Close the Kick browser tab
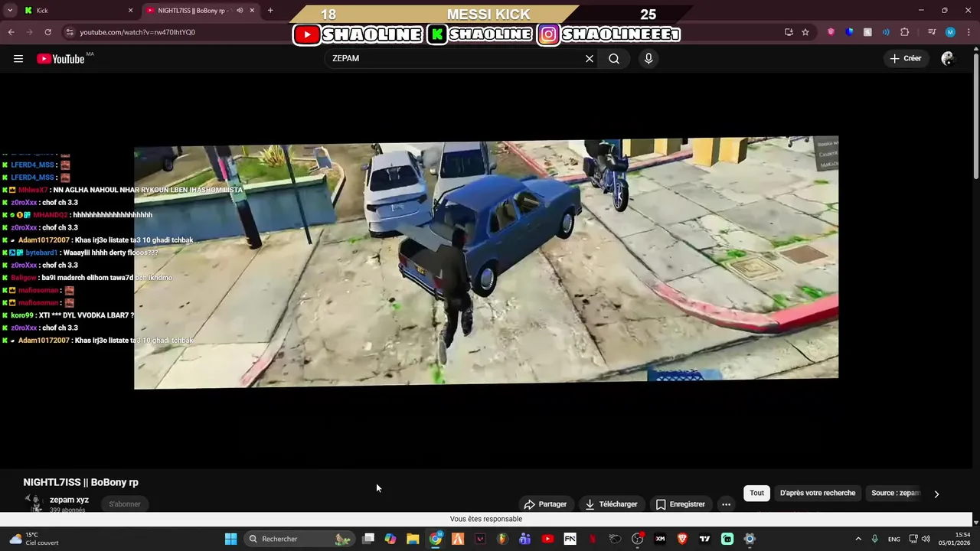The width and height of the screenshot is (980, 551). pyautogui.click(x=130, y=11)
